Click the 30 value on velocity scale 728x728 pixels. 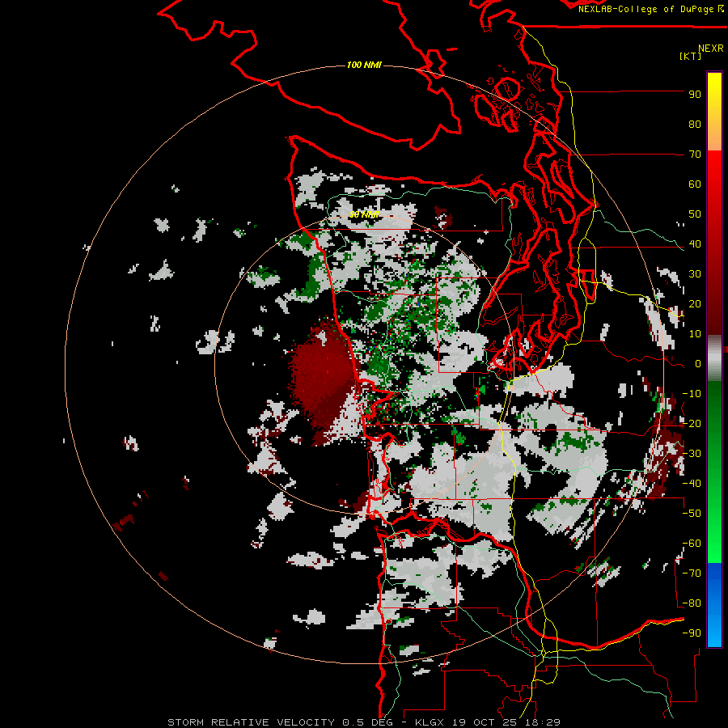(695, 274)
